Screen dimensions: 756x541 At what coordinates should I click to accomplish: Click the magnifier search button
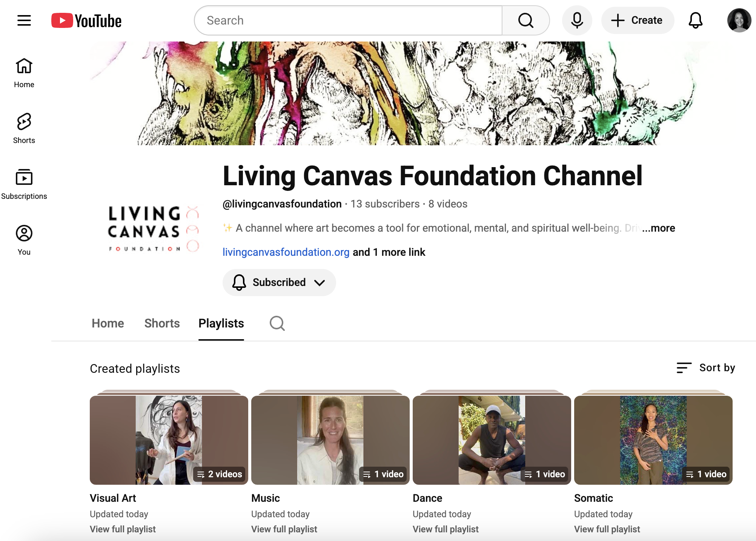pos(526,20)
